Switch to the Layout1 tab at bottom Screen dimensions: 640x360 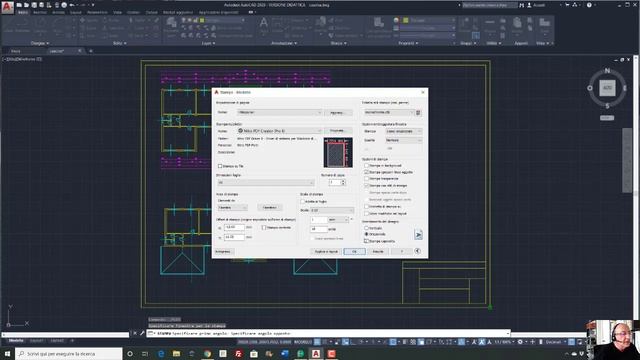tap(37, 340)
